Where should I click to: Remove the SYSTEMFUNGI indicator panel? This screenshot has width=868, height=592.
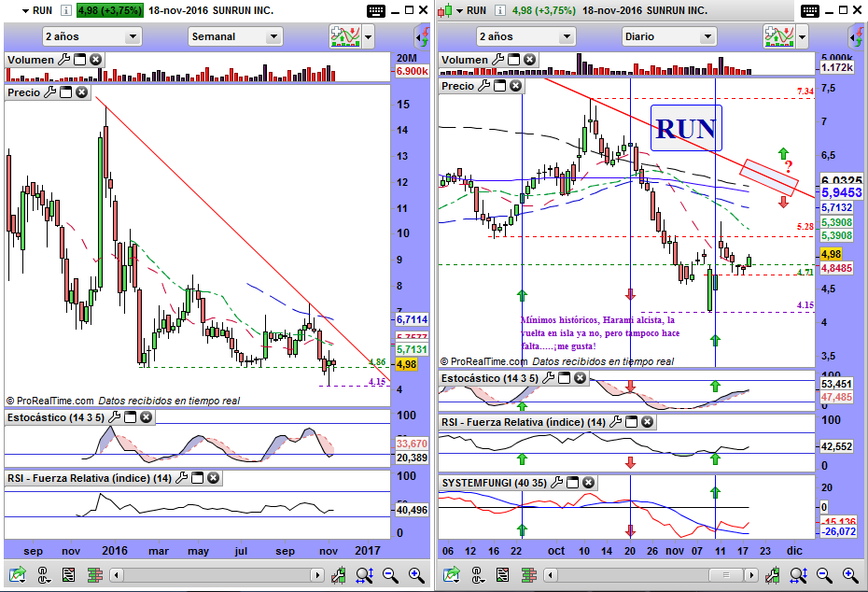(x=588, y=483)
